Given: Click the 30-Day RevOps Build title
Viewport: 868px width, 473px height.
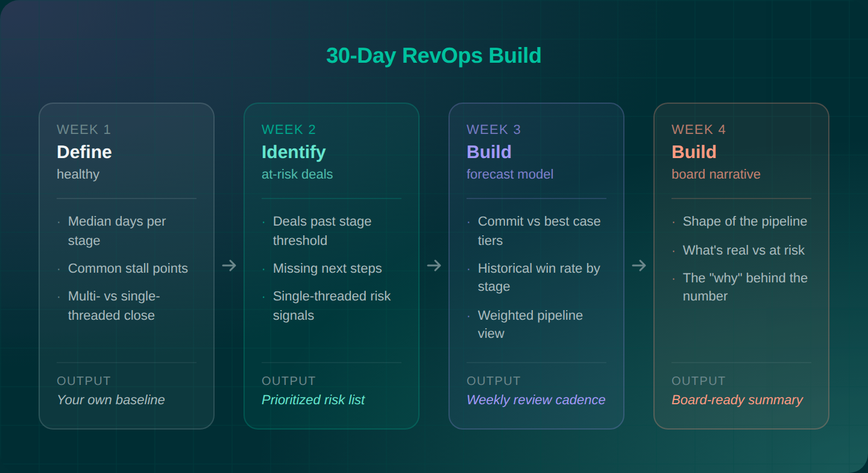Looking at the screenshot, I should pyautogui.click(x=433, y=56).
